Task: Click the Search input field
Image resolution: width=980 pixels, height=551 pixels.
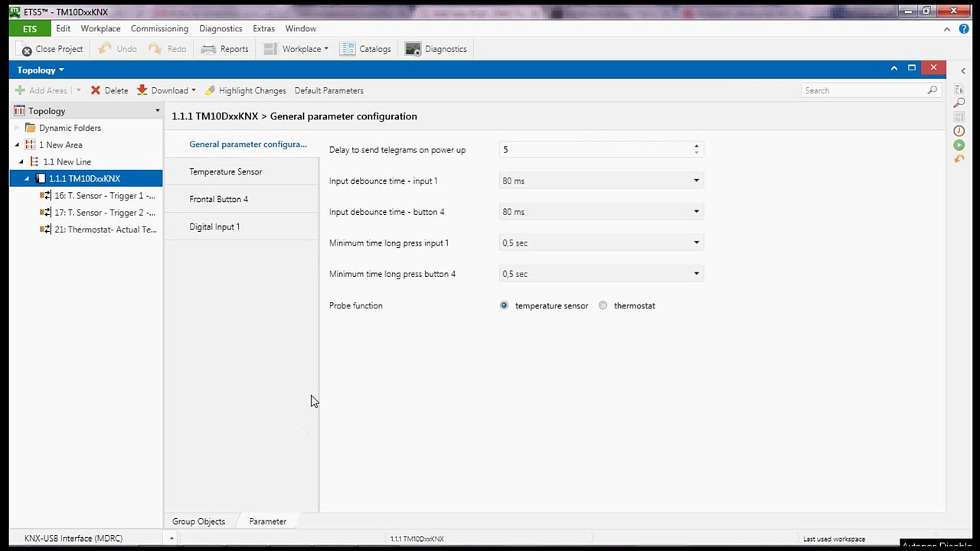Action: pyautogui.click(x=864, y=90)
